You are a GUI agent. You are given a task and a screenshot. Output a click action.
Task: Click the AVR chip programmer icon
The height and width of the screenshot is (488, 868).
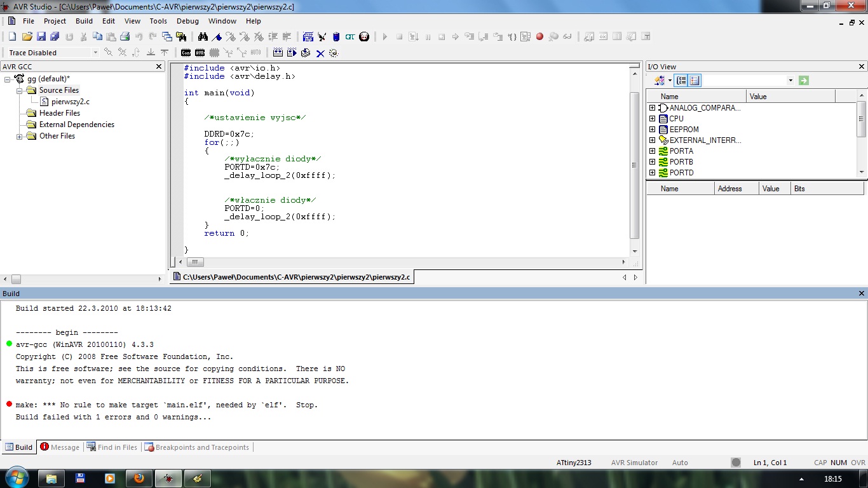click(x=200, y=53)
